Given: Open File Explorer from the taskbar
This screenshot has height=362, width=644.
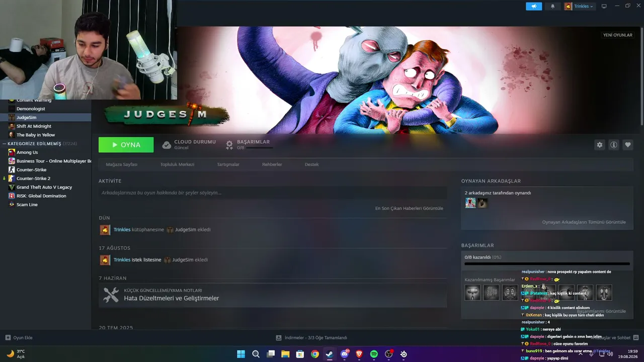Looking at the screenshot, I should [285, 354].
